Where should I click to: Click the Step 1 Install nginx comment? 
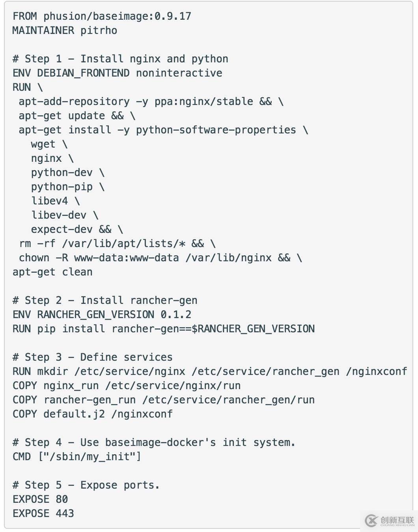120,59
